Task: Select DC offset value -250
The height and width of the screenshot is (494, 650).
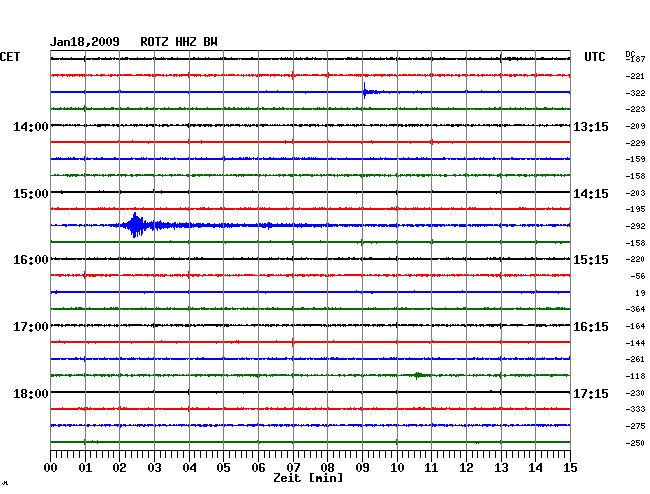Action: tap(635, 443)
